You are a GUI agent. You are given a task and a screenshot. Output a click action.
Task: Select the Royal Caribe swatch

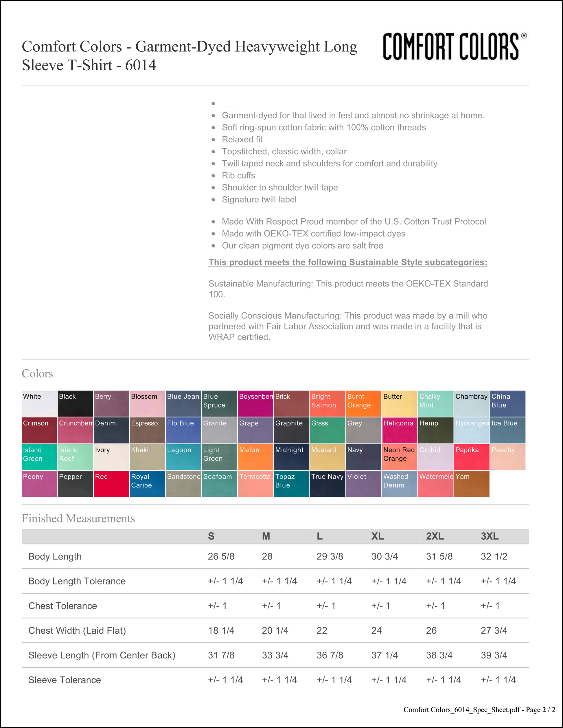pos(147,484)
